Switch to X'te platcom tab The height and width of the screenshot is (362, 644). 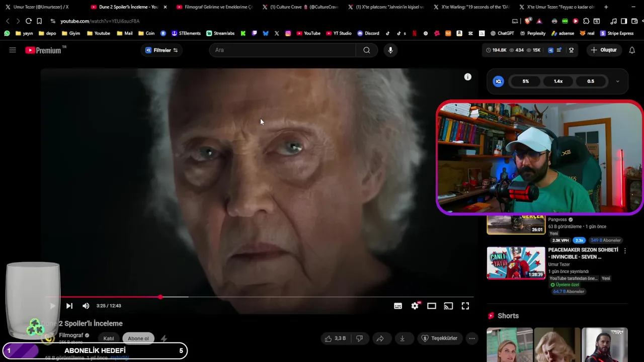387,7
